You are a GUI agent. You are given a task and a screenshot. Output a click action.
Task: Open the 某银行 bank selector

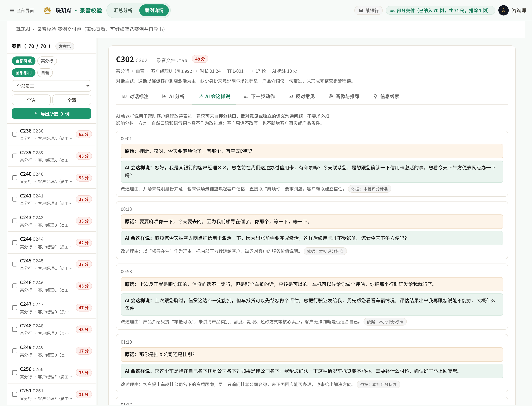pos(369,10)
